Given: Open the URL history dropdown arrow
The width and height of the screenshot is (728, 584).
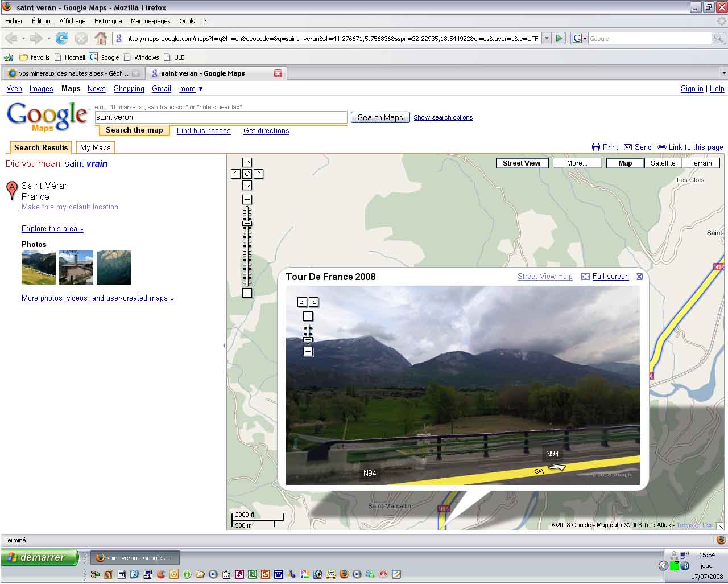Looking at the screenshot, I should (547, 38).
